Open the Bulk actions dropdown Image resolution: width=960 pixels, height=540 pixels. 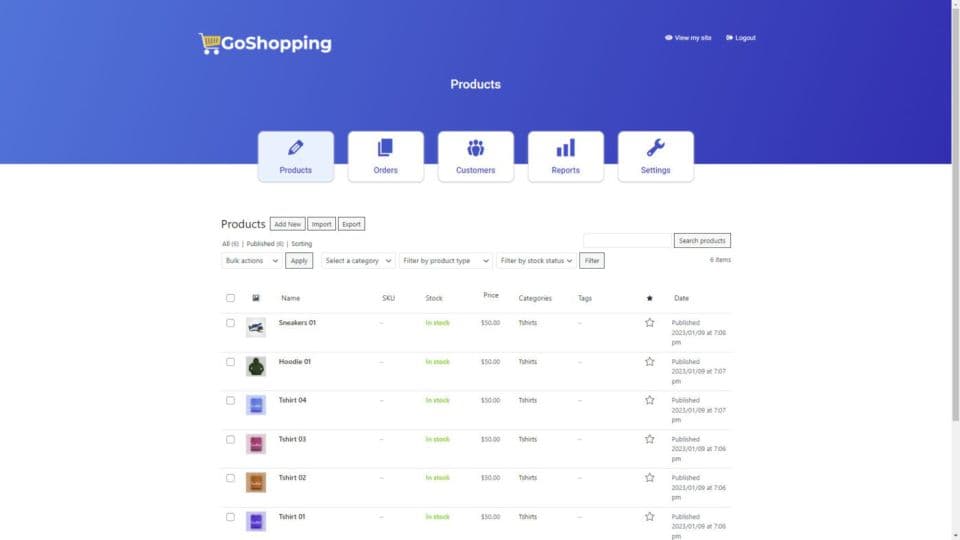252,261
